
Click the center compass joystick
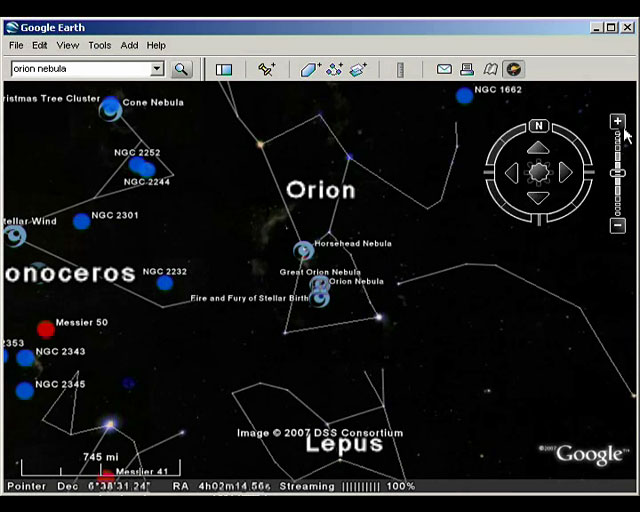539,172
